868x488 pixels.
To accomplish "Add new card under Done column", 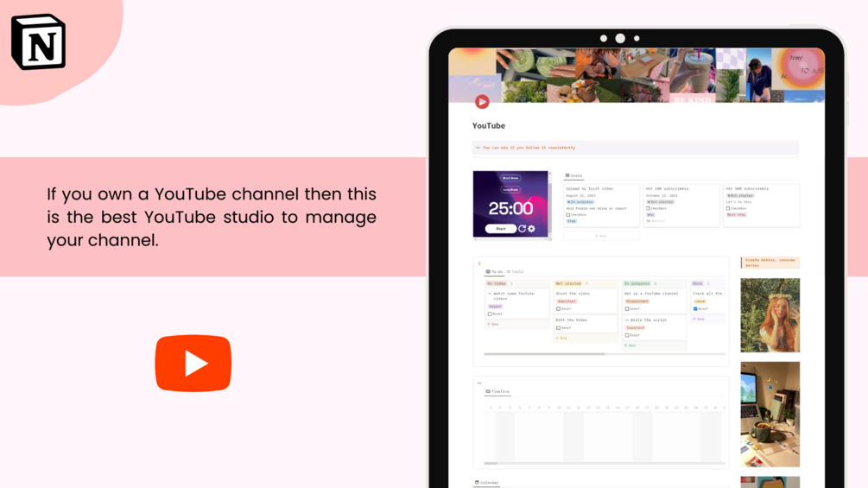I will (x=700, y=320).
